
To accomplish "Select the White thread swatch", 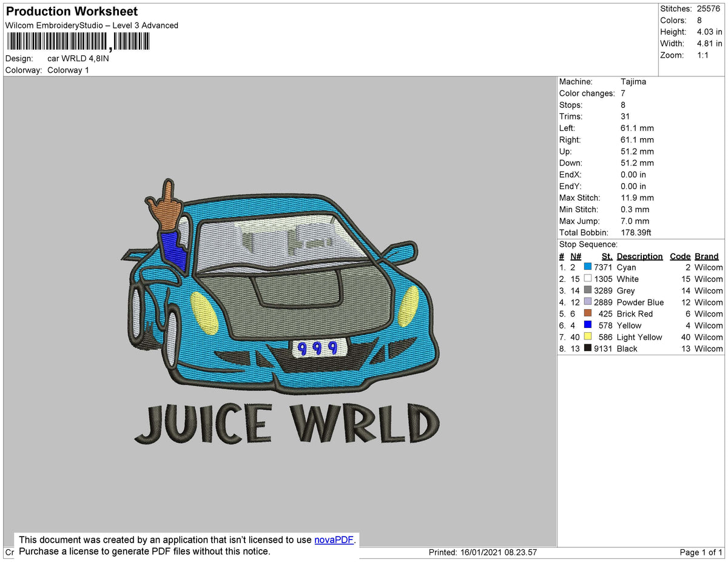I will (589, 279).
